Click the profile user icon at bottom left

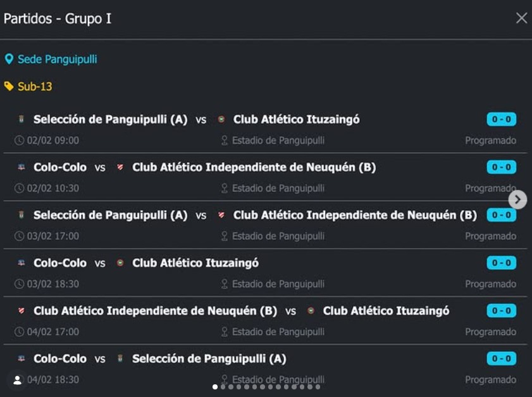pyautogui.click(x=17, y=380)
